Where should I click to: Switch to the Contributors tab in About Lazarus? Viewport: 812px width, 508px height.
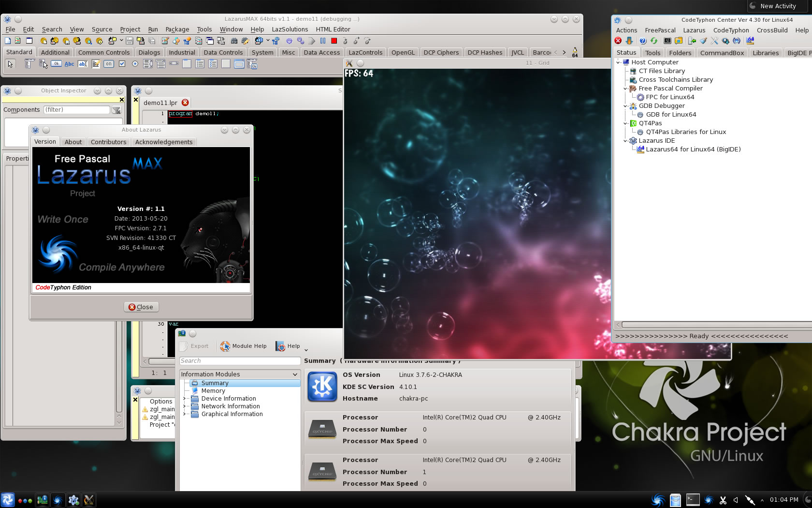click(108, 142)
